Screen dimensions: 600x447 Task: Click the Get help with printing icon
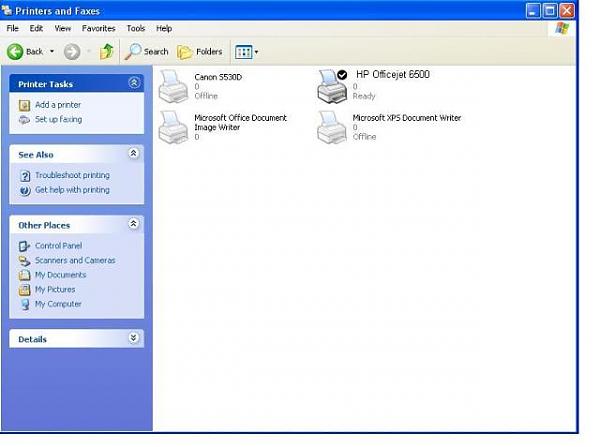[x=25, y=190]
